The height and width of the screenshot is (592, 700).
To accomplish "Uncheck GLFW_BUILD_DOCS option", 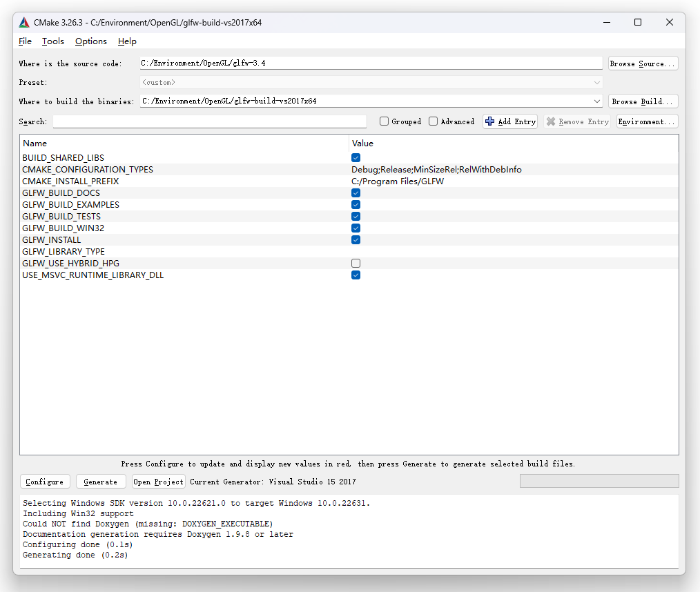I will pyautogui.click(x=356, y=193).
